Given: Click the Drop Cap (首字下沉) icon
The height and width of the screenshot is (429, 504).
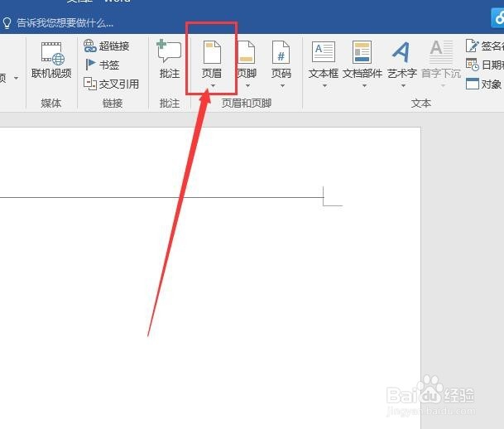Looking at the screenshot, I should tap(441, 51).
